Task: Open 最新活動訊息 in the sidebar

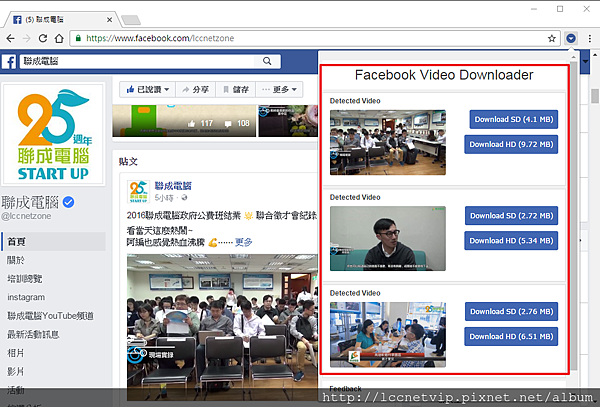Action: pyautogui.click(x=33, y=334)
